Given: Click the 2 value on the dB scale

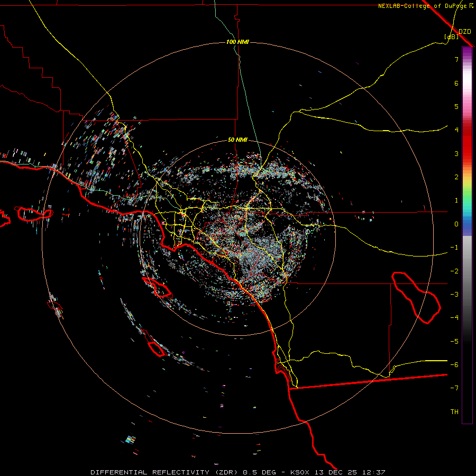Looking at the screenshot, I should [456, 177].
